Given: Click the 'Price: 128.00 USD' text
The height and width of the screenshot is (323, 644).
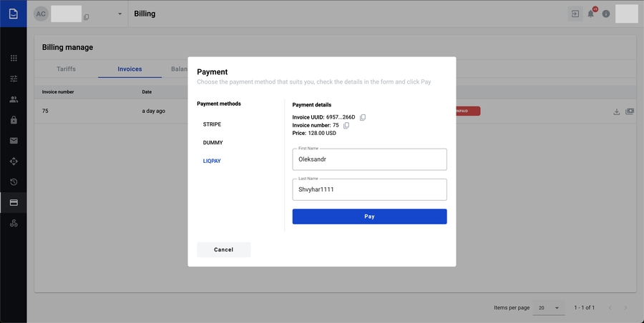Looking at the screenshot, I should (314, 133).
